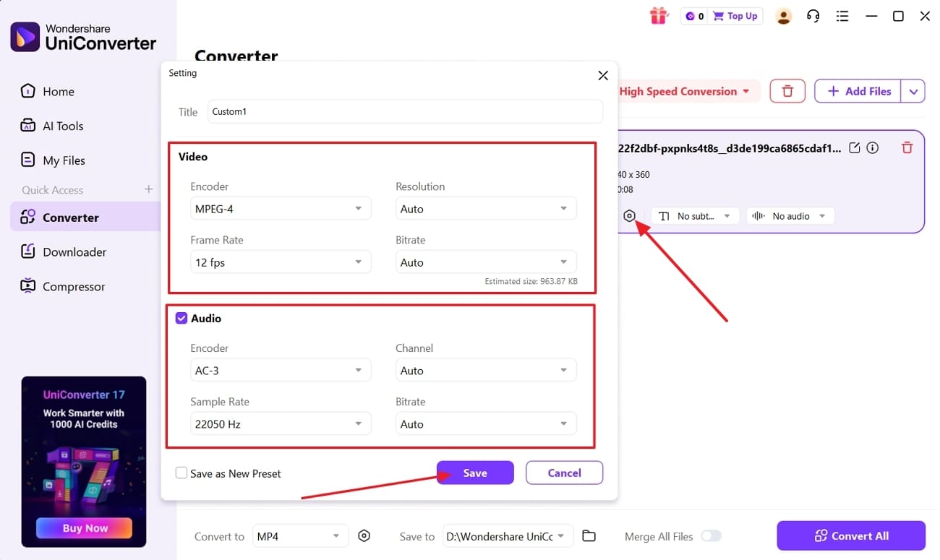Image resolution: width=940 pixels, height=560 pixels.
Task: Open the gift promotions icon
Action: pos(659,15)
